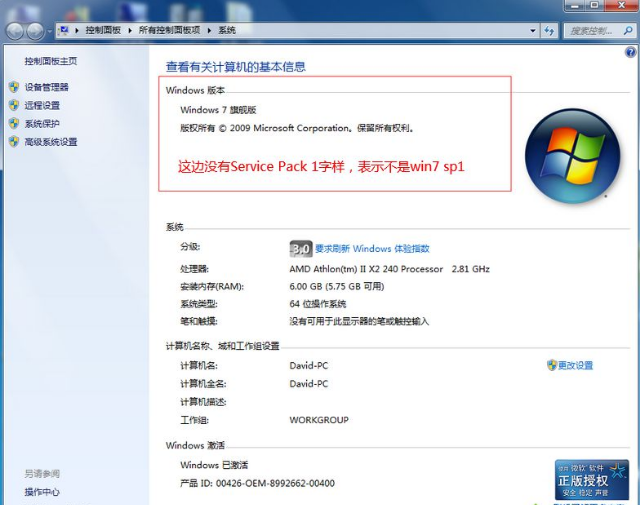Open 远程设置 from the left sidebar
The image size is (641, 505).
(x=42, y=105)
